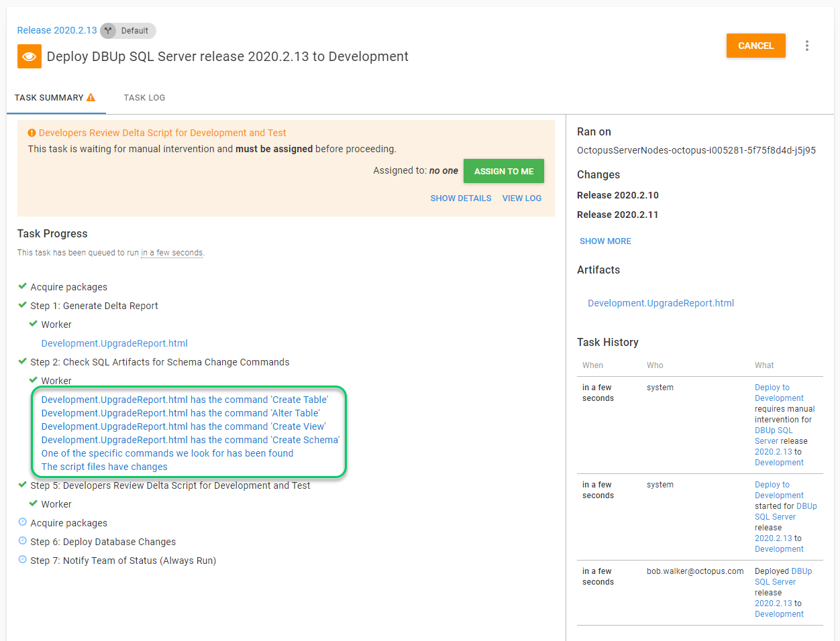This screenshot has height=641, width=840.
Task: Click SHOW DETAILS in intervention banner
Action: [x=461, y=198]
